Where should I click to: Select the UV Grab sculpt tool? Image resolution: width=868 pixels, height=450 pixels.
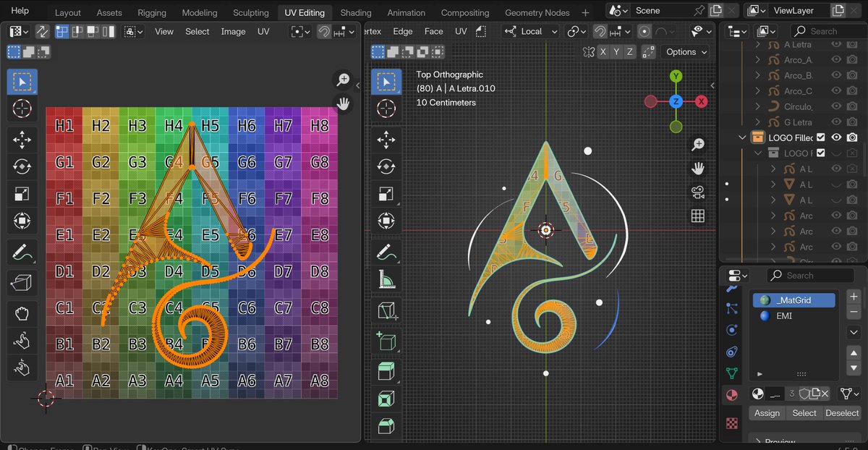point(22,313)
